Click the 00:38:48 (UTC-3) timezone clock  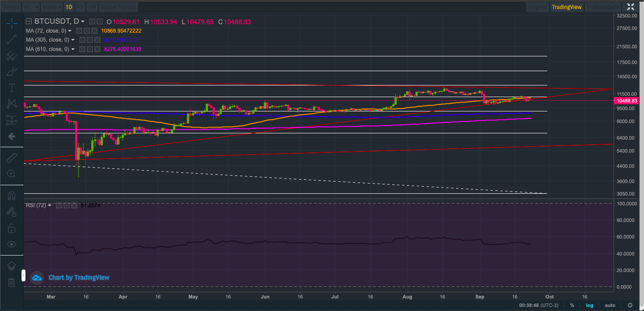click(540, 305)
